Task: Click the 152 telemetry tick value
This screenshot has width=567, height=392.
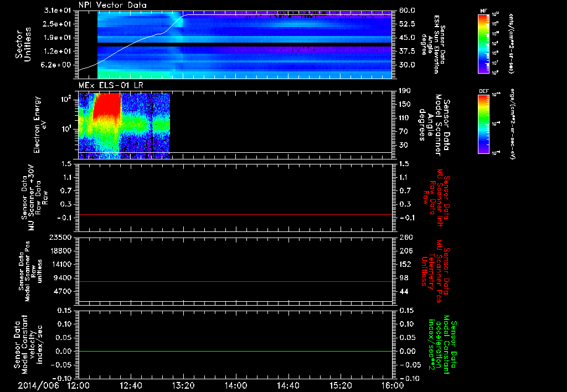Action: pos(405,264)
